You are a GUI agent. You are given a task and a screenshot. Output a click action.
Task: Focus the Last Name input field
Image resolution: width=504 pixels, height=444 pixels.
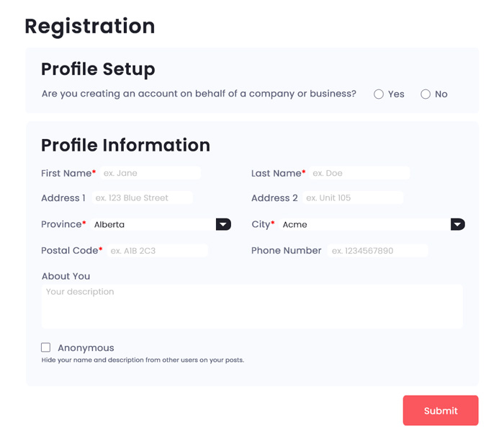(x=359, y=173)
